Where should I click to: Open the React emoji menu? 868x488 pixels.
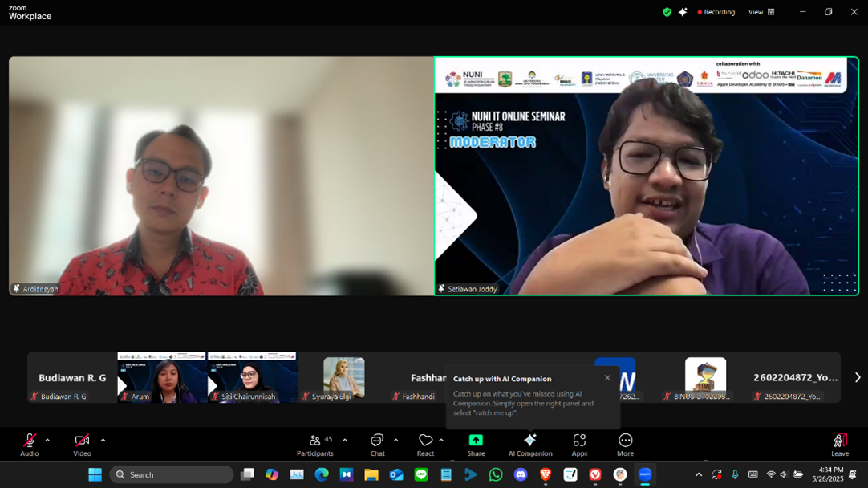(x=425, y=445)
